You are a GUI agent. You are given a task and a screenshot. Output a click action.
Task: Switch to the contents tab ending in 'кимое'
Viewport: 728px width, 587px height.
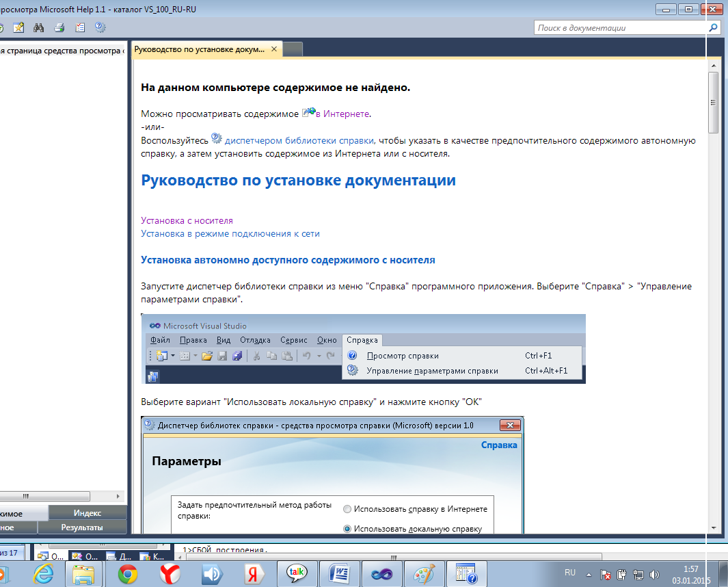pyautogui.click(x=23, y=514)
